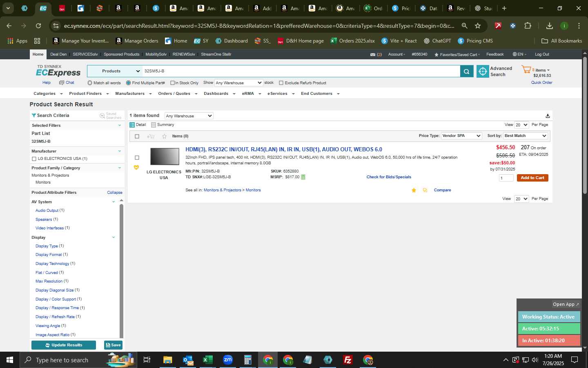
Task: Open Excel from the taskbar
Action: tap(208, 360)
